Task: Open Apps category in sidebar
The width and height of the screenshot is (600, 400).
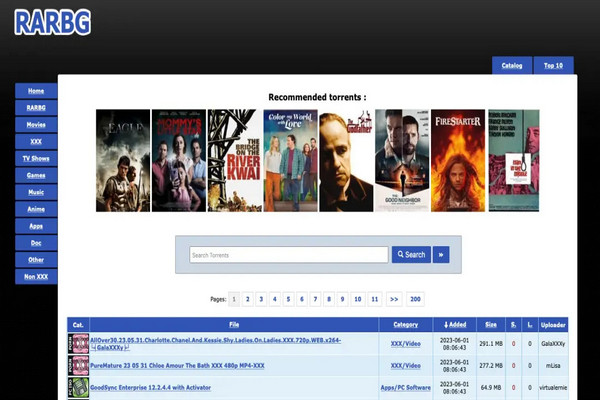Action: coord(36,226)
